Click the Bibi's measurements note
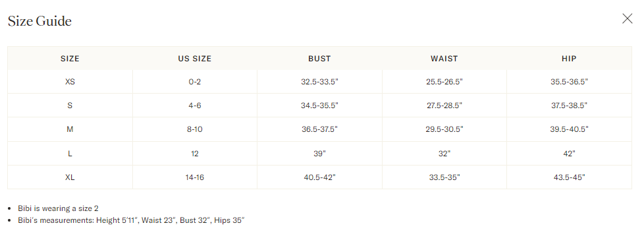This screenshot has height=244, width=644. pyautogui.click(x=131, y=220)
